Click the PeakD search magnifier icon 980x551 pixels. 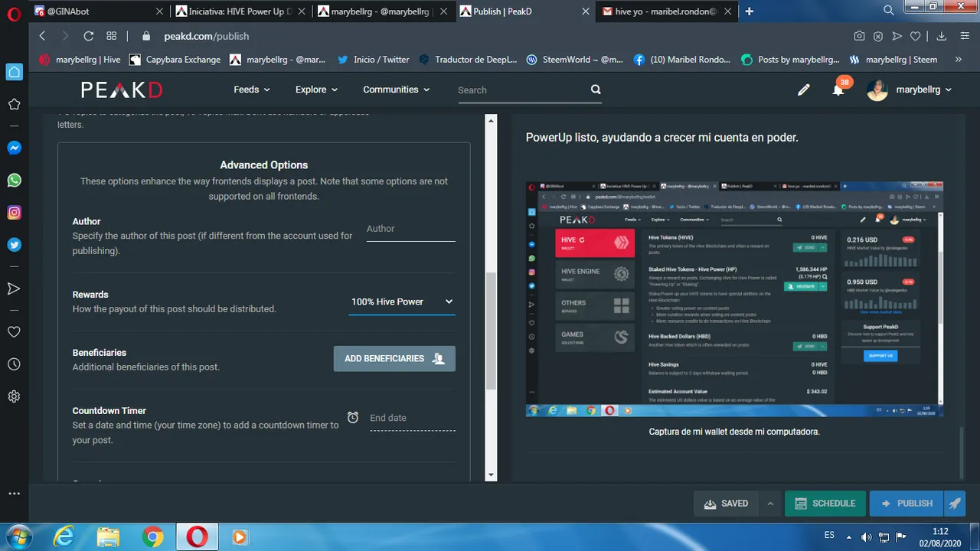pyautogui.click(x=596, y=90)
